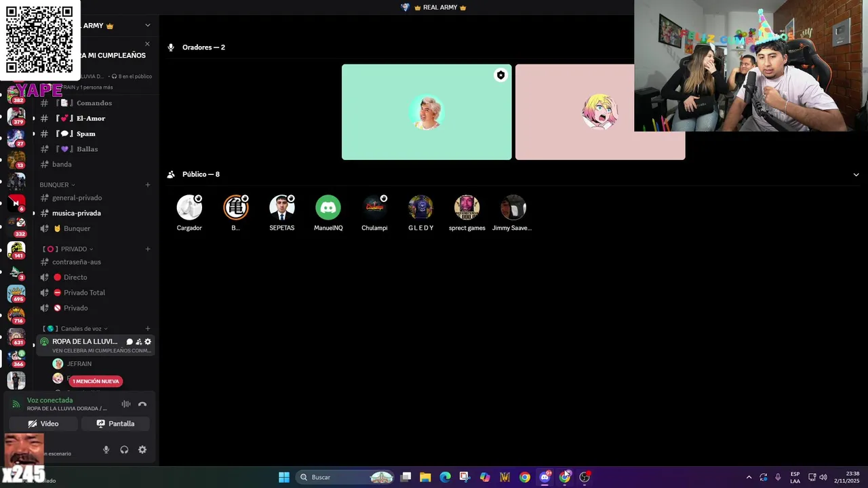Image resolution: width=868 pixels, height=488 pixels.
Task: Share screen with Pantalla button
Action: tap(115, 424)
